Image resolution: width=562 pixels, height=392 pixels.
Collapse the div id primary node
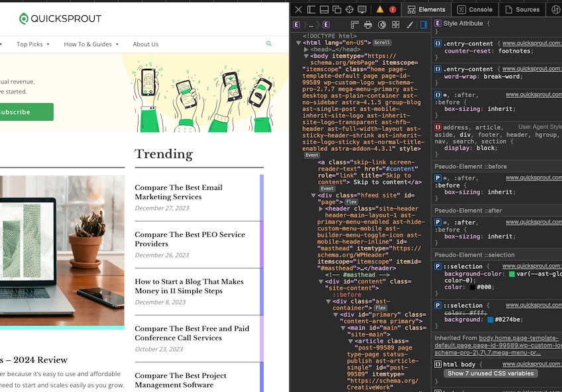335,315
